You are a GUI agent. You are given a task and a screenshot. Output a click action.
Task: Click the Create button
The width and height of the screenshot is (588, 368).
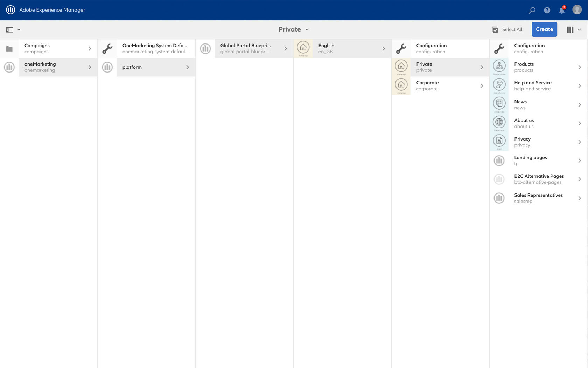tap(544, 29)
